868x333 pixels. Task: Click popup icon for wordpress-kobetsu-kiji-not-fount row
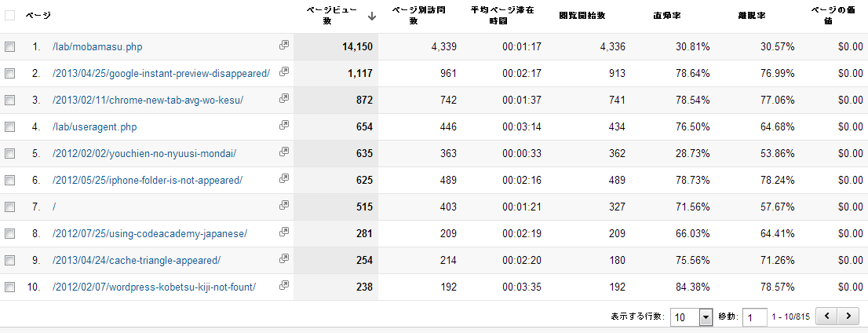pyautogui.click(x=284, y=286)
